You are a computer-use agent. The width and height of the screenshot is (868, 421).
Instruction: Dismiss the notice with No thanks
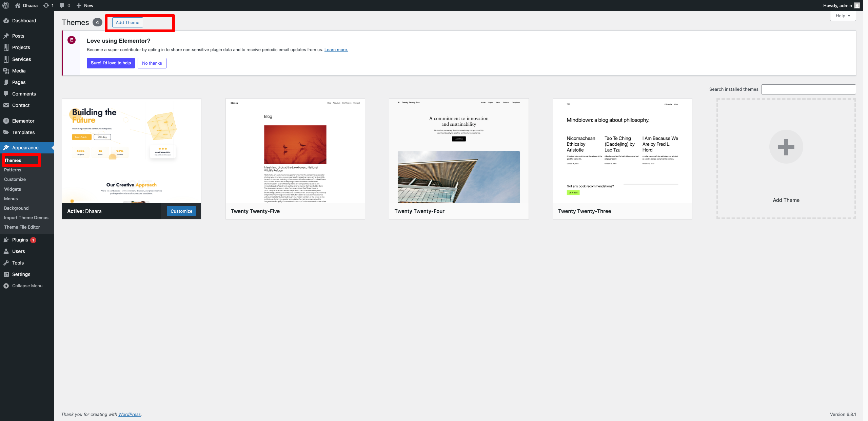point(152,63)
